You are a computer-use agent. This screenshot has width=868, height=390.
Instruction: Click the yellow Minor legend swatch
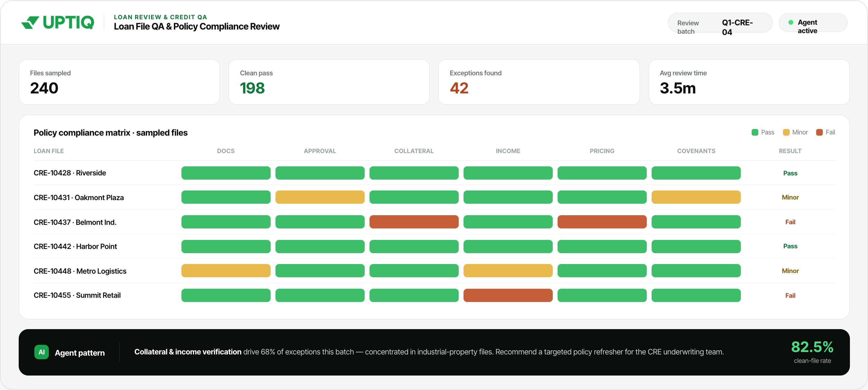(x=786, y=132)
